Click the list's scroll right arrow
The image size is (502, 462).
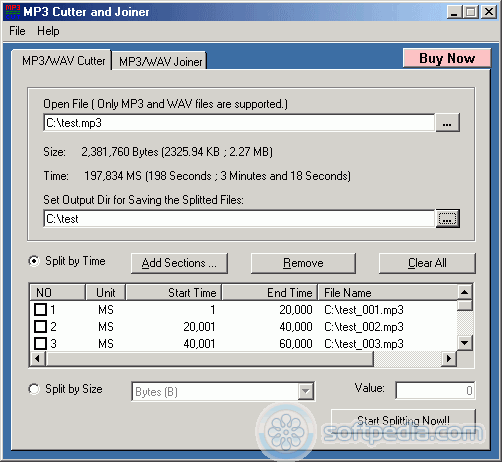(449, 359)
